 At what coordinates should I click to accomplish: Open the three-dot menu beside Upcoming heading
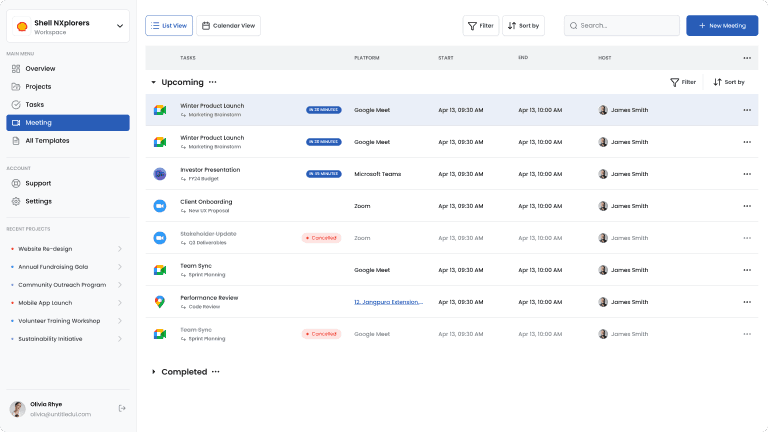coord(213,82)
